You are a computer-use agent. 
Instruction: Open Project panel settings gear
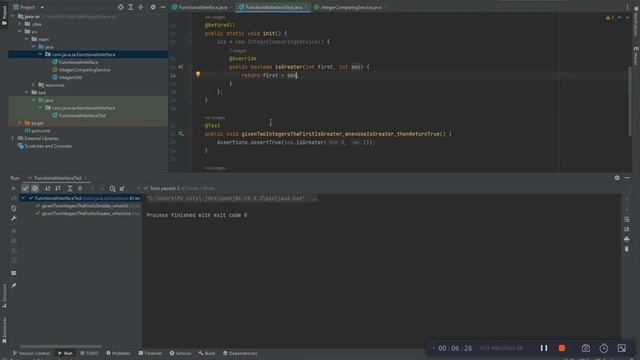tap(153, 7)
